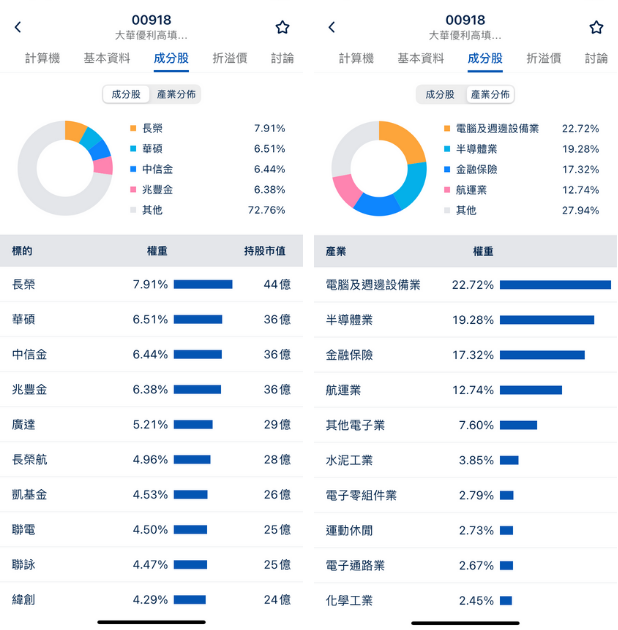Select 水泥工業 industry row

(x=465, y=460)
